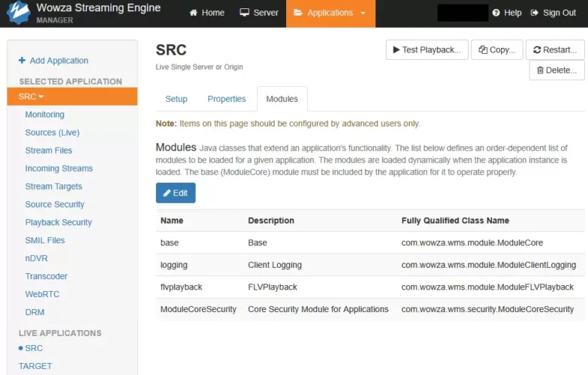Image resolution: width=588 pixels, height=375 pixels.
Task: Open the Applications dropdown in the navbar
Action: tap(330, 13)
